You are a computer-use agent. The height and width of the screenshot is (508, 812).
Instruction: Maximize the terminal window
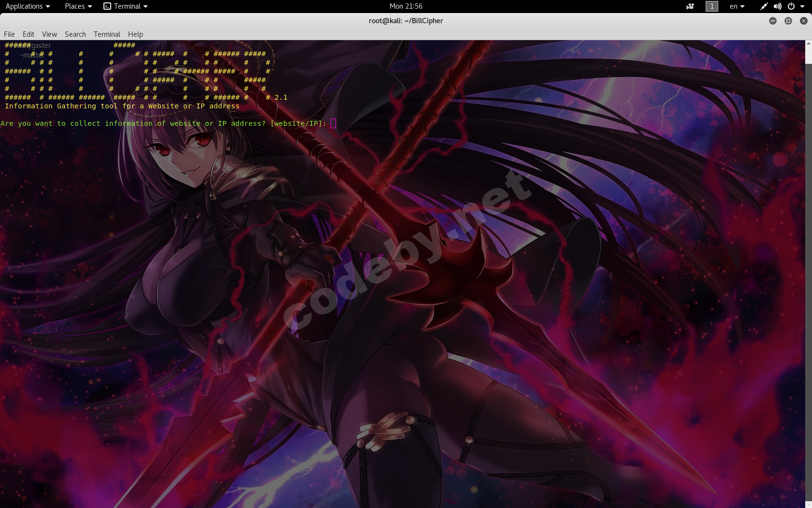pos(788,21)
